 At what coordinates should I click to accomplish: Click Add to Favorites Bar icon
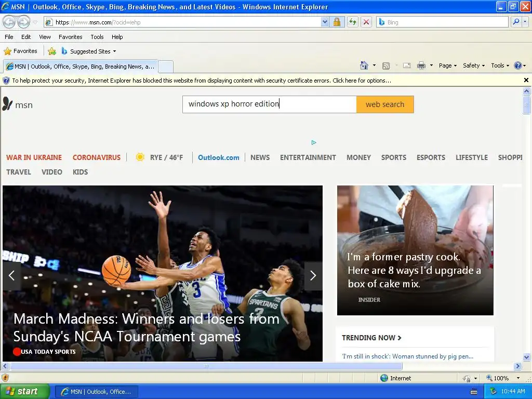pyautogui.click(x=52, y=51)
